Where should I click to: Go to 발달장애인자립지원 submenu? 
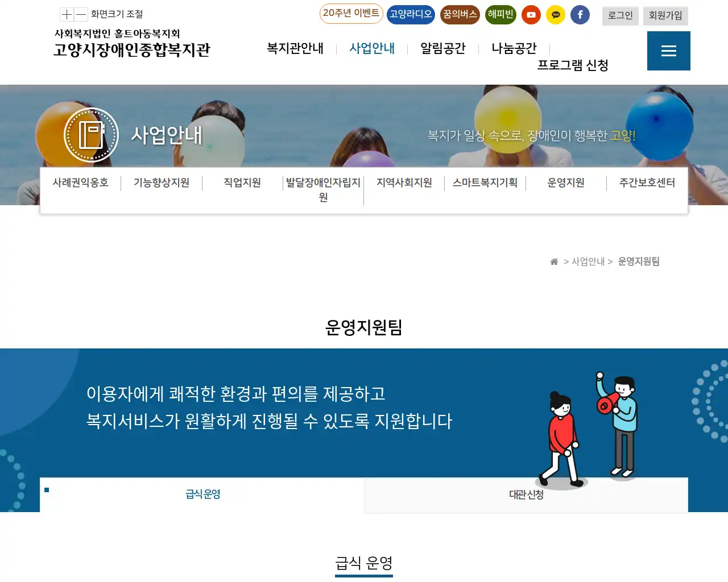tap(323, 190)
